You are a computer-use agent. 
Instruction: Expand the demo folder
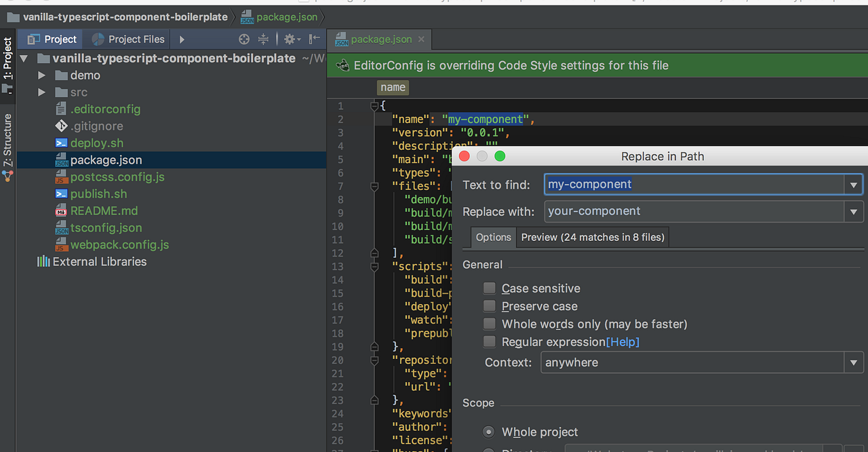tap(42, 75)
